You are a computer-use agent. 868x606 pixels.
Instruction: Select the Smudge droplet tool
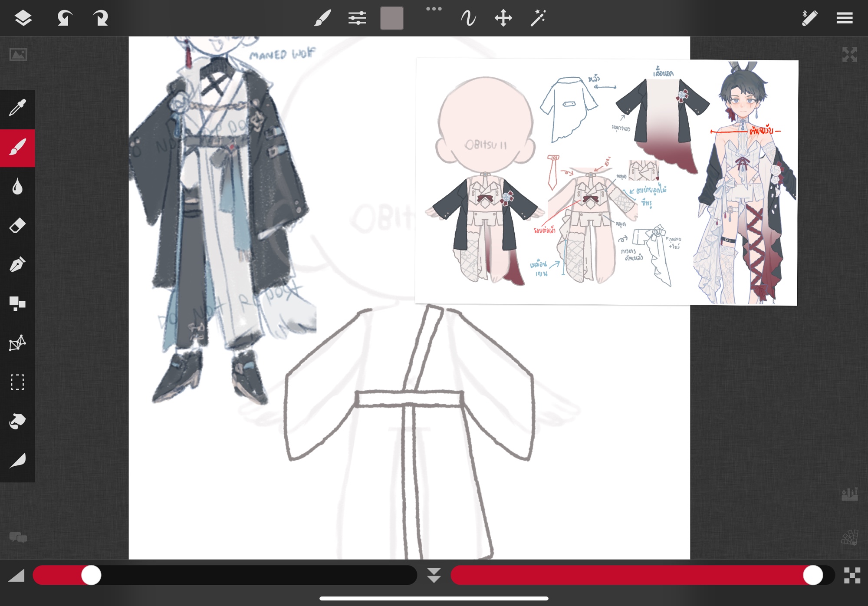pos(17,187)
